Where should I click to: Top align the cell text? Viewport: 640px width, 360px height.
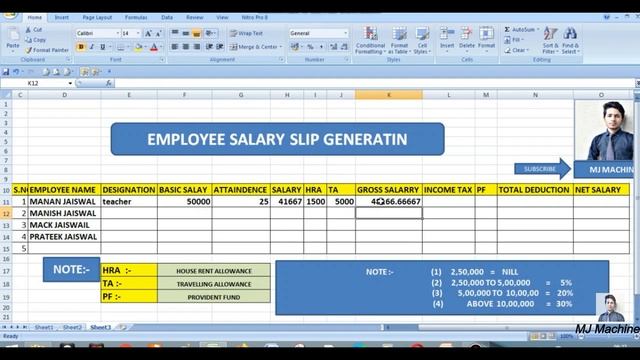coord(175,33)
